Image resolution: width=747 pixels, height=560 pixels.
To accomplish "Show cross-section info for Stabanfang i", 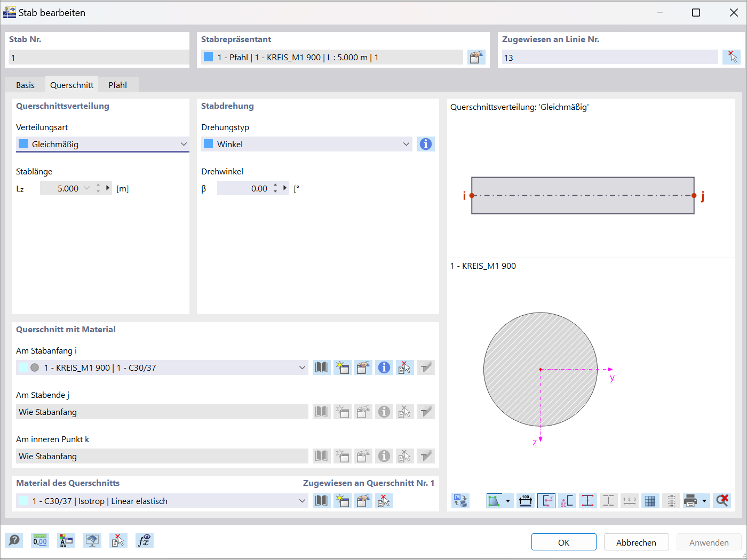I will coord(384,367).
